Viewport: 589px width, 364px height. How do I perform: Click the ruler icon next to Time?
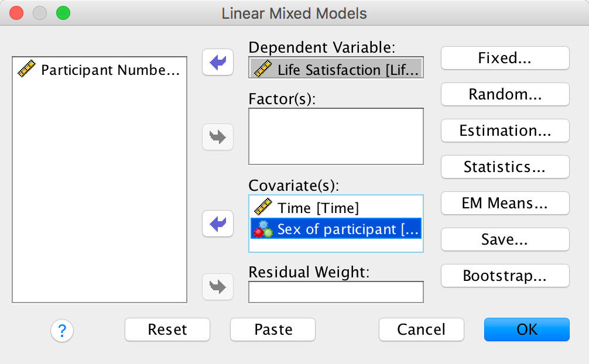click(x=262, y=207)
